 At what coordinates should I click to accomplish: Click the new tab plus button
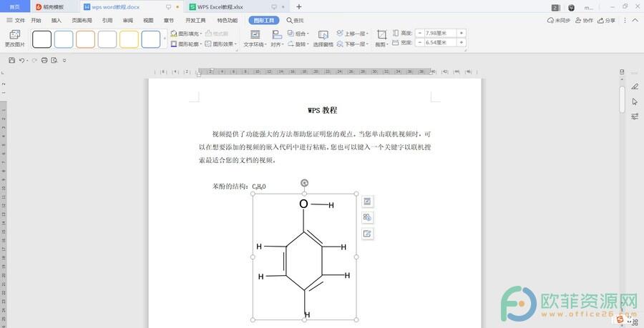point(298,6)
